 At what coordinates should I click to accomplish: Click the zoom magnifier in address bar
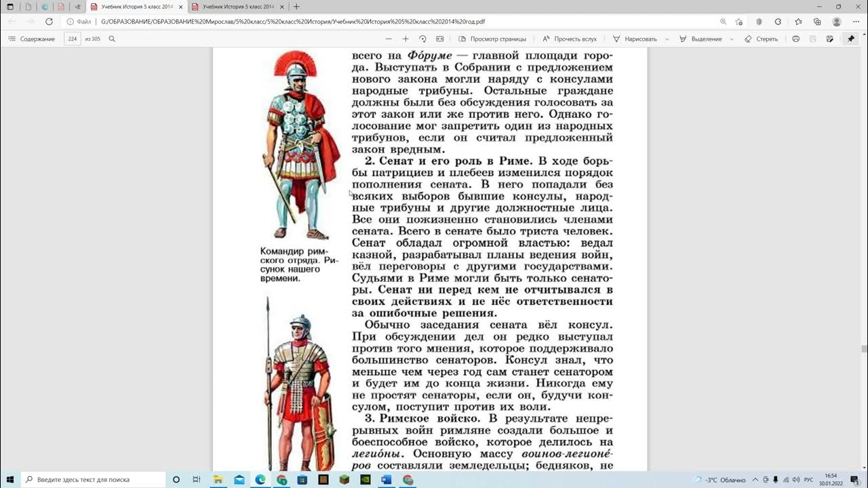click(x=724, y=22)
